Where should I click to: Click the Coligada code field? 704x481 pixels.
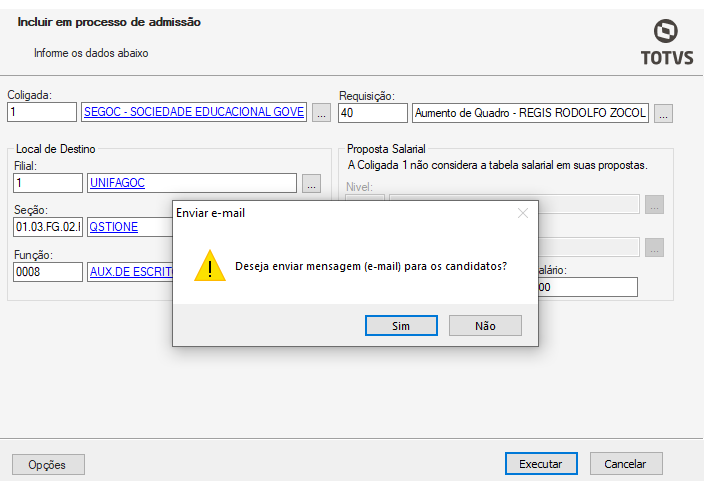[x=43, y=112]
